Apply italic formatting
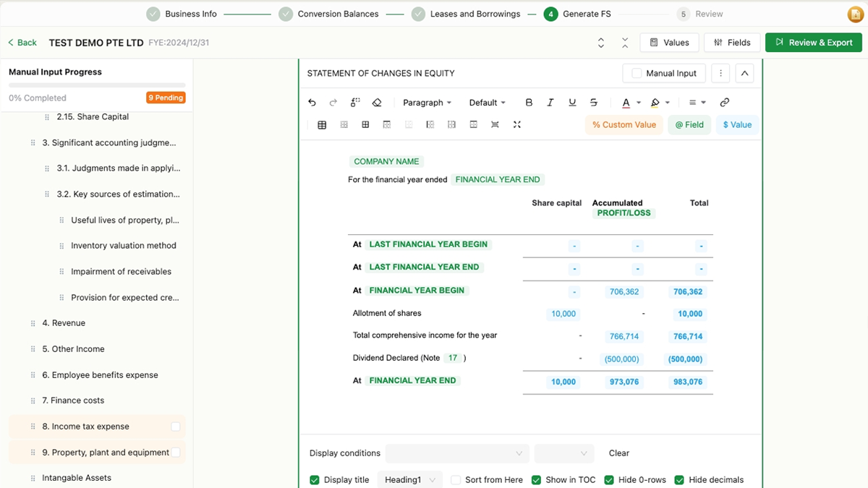The height and width of the screenshot is (488, 868). click(550, 103)
